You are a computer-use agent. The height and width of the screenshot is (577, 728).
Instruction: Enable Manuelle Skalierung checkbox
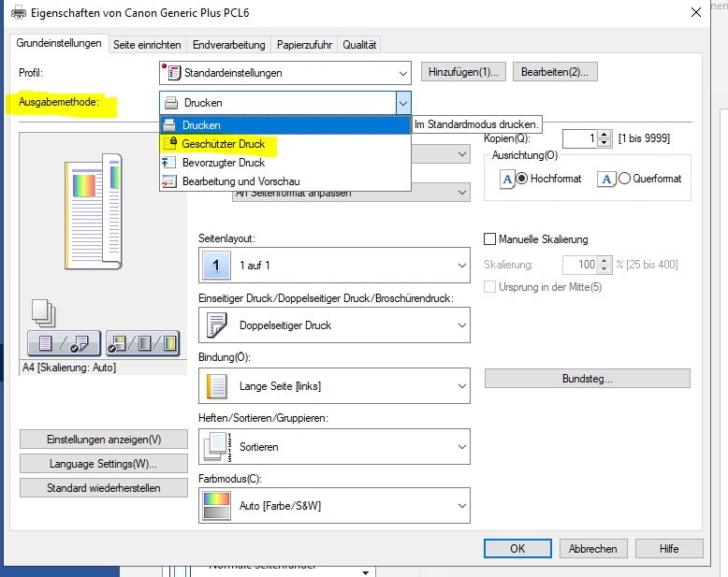coord(489,238)
